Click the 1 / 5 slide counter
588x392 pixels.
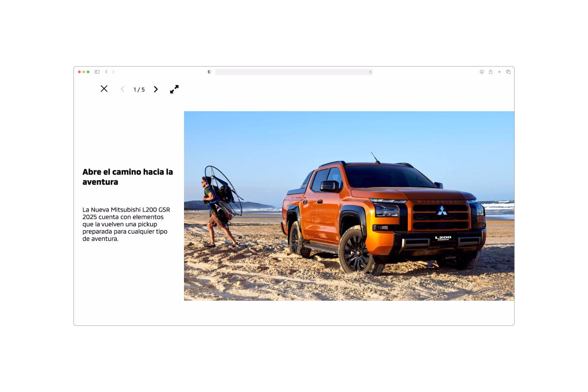(x=139, y=90)
